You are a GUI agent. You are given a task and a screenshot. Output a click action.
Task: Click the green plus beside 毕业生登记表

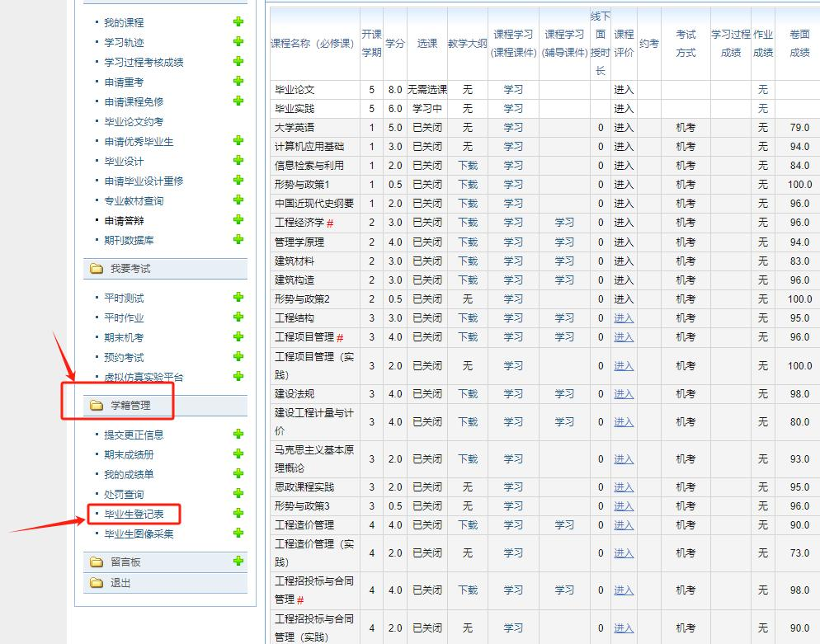pyautogui.click(x=238, y=514)
